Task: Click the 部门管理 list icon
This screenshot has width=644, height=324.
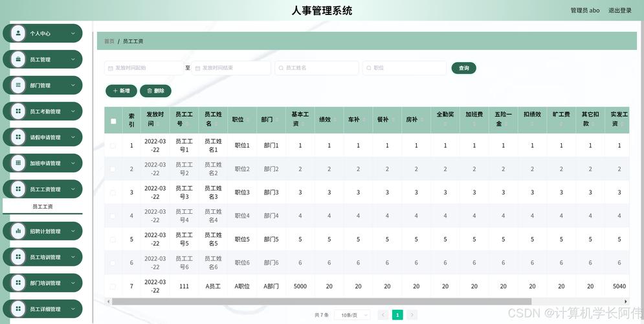Action: click(x=18, y=85)
